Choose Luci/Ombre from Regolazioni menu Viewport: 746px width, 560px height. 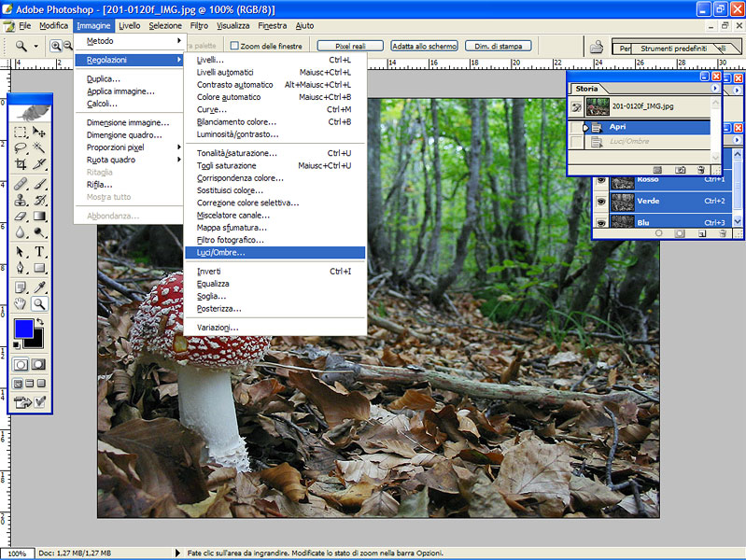click(x=221, y=252)
